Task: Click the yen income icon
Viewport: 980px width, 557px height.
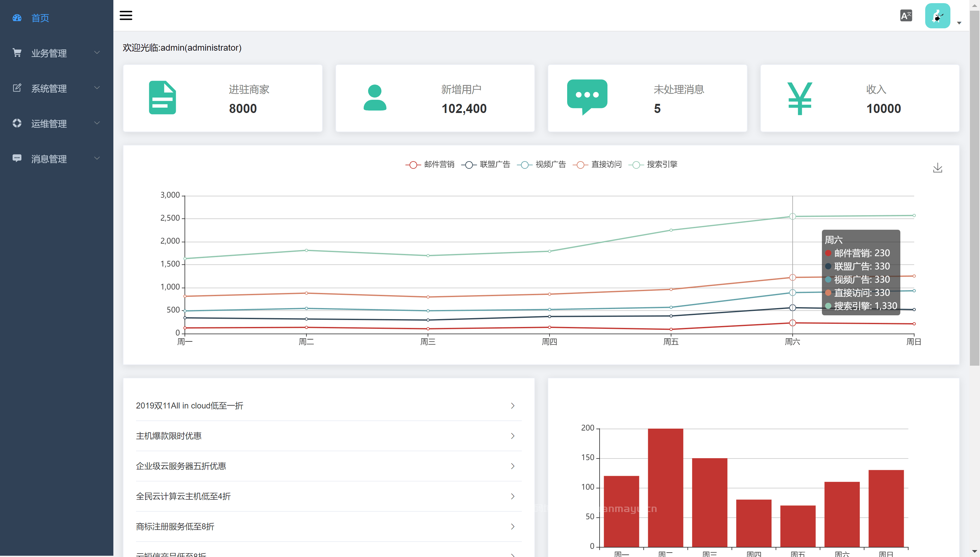Action: (800, 98)
